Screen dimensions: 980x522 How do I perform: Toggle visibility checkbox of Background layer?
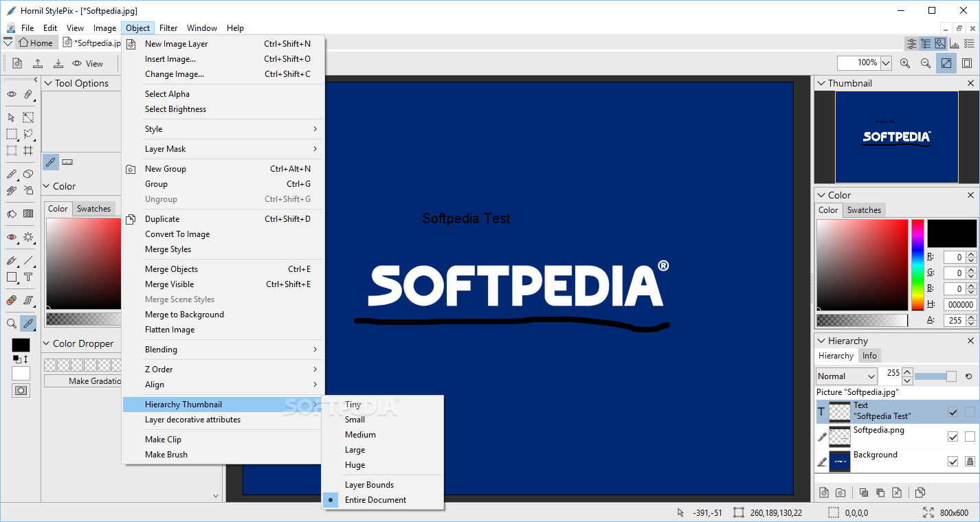click(953, 462)
